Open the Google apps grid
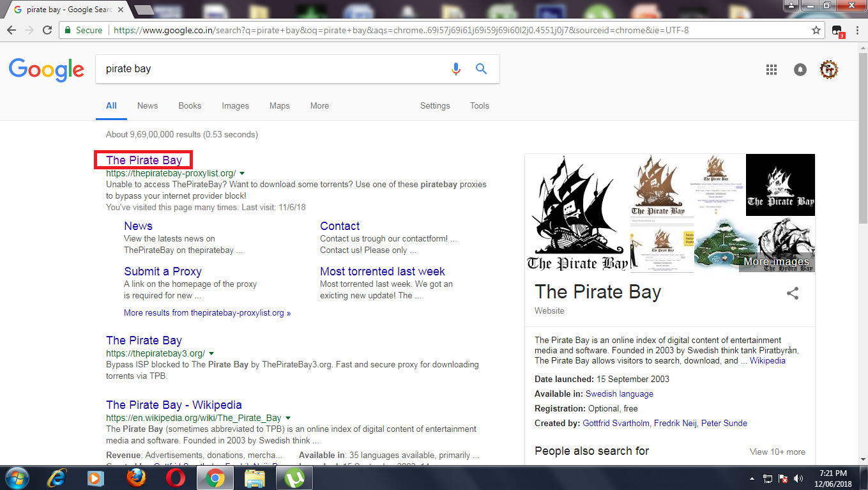This screenshot has width=868, height=490. click(x=771, y=70)
